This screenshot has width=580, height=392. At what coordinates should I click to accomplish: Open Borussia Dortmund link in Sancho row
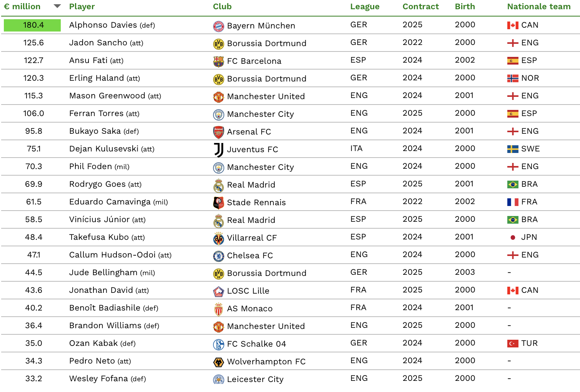pyautogui.click(x=267, y=43)
